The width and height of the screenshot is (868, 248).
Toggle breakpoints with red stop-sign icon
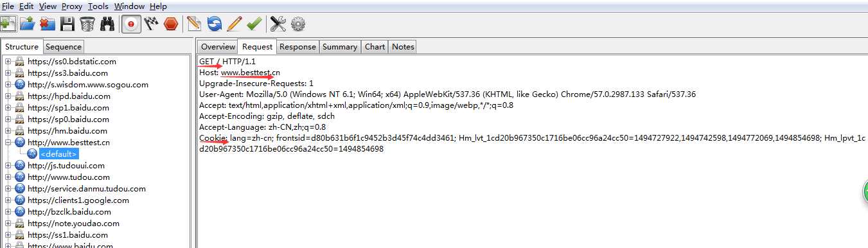171,24
